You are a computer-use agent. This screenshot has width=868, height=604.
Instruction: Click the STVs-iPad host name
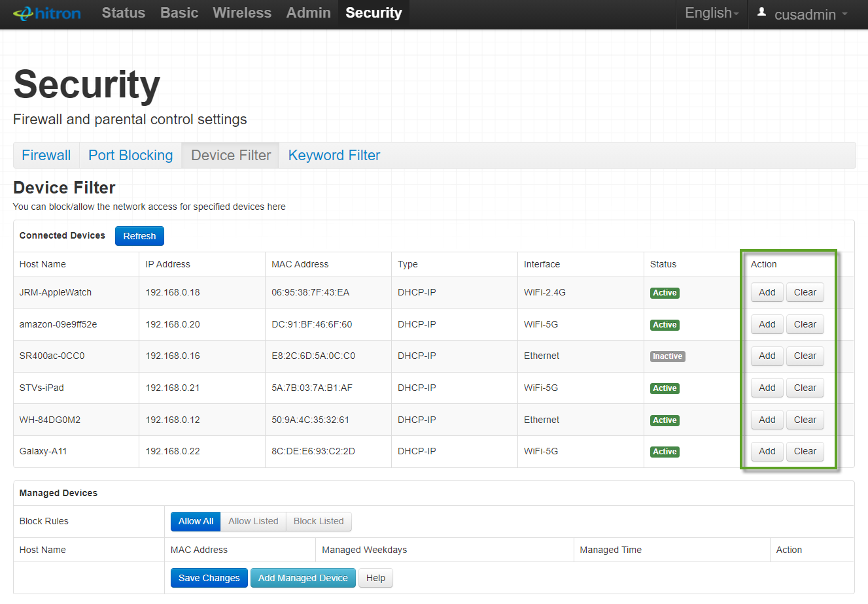[42, 388]
